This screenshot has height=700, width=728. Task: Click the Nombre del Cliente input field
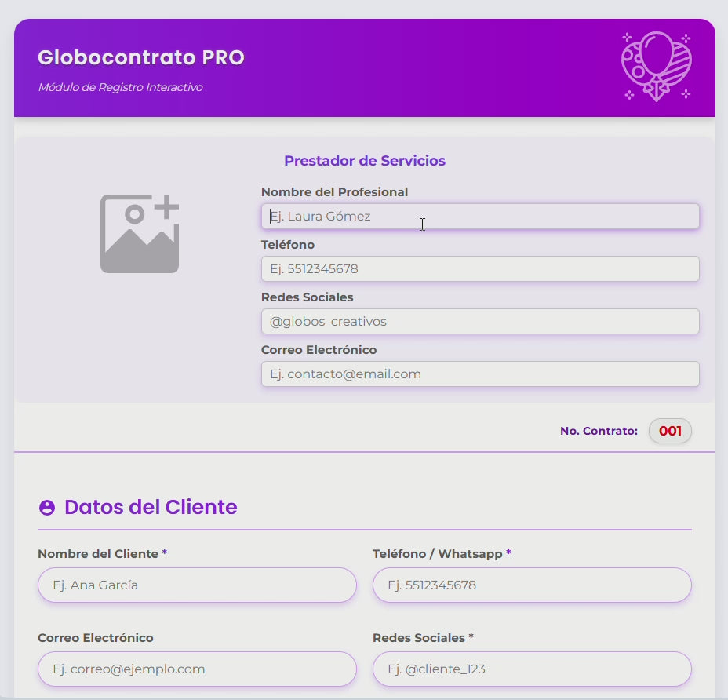(x=196, y=585)
